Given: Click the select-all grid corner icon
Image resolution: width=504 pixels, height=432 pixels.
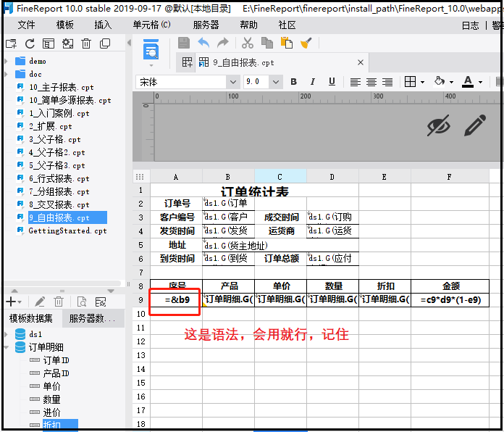Looking at the screenshot, I should pos(140,177).
